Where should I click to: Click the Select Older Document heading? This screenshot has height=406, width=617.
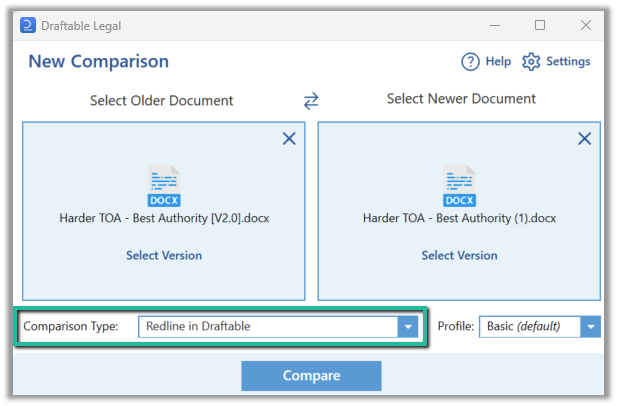(162, 101)
